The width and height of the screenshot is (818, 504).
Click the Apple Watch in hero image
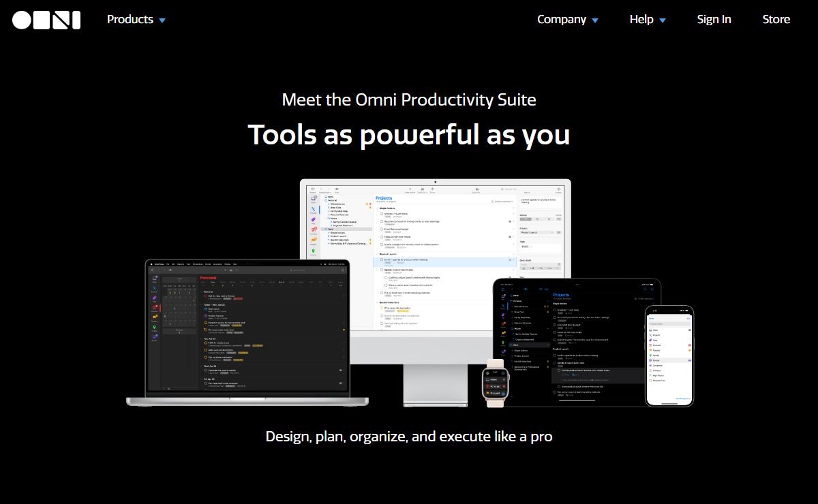[x=495, y=383]
